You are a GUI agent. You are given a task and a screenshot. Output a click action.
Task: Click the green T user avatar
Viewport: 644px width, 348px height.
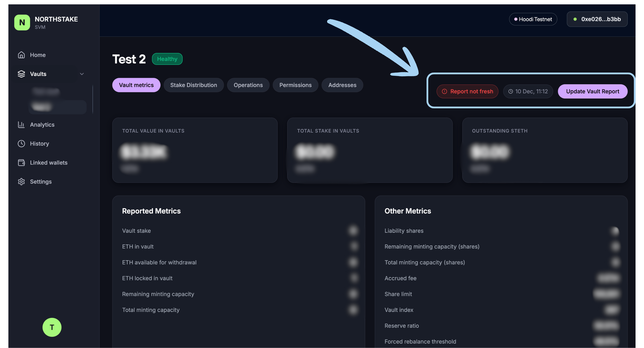click(x=52, y=327)
